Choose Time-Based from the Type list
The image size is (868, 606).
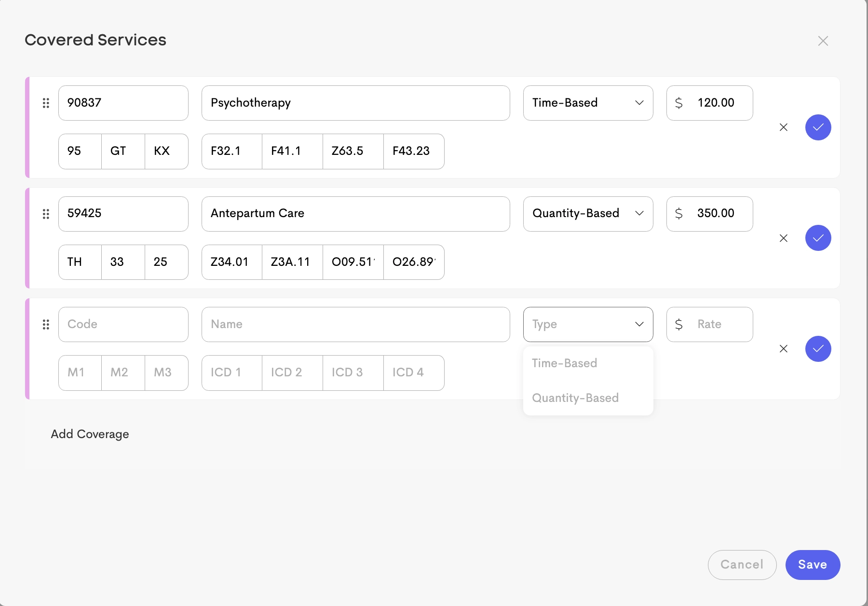click(x=565, y=363)
